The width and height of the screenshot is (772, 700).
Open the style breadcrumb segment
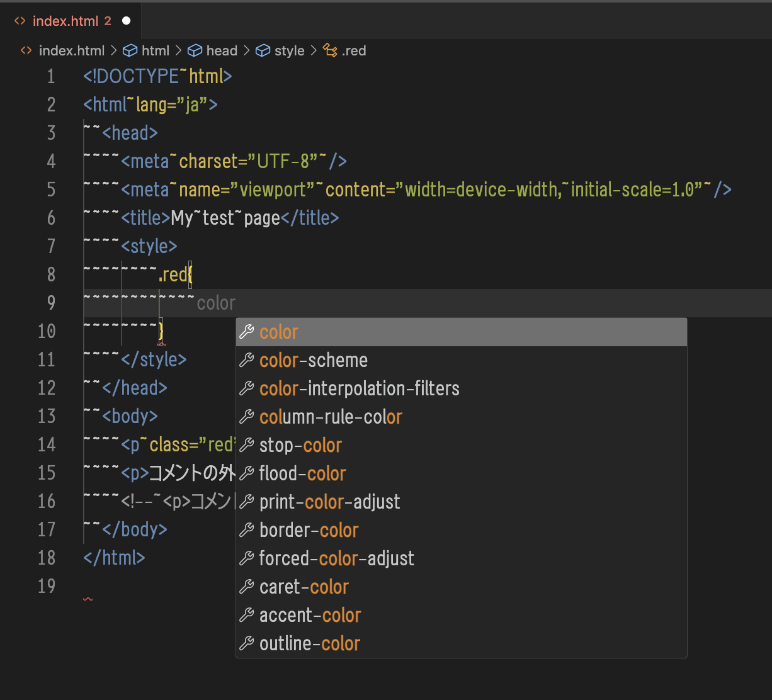click(289, 51)
